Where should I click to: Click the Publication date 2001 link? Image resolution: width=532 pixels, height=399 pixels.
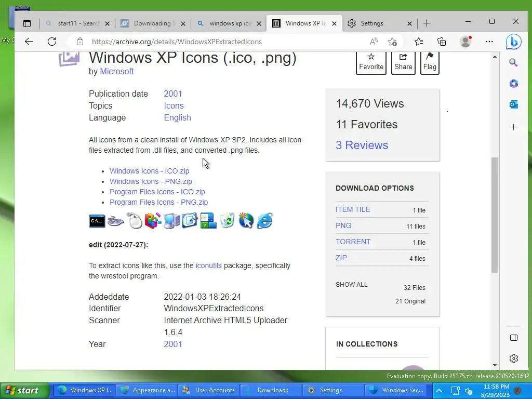coord(173,94)
